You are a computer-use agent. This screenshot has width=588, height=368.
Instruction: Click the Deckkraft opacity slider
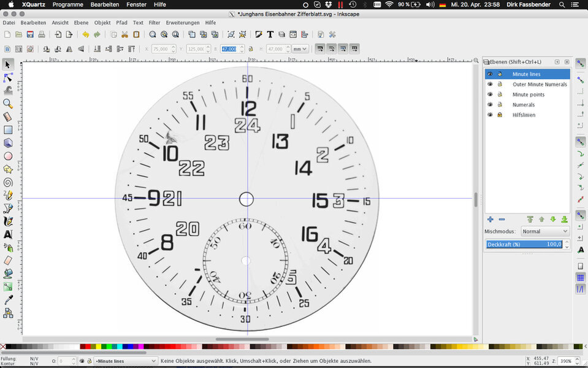pos(524,244)
